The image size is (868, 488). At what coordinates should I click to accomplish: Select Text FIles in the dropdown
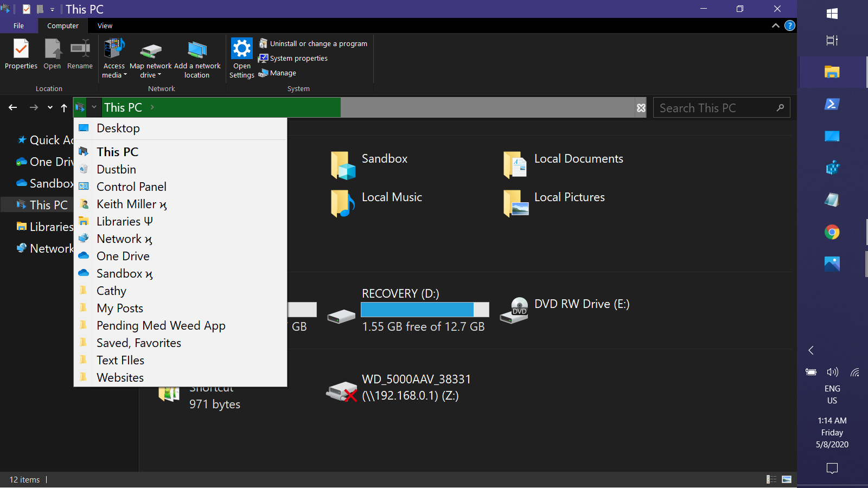[180, 360]
